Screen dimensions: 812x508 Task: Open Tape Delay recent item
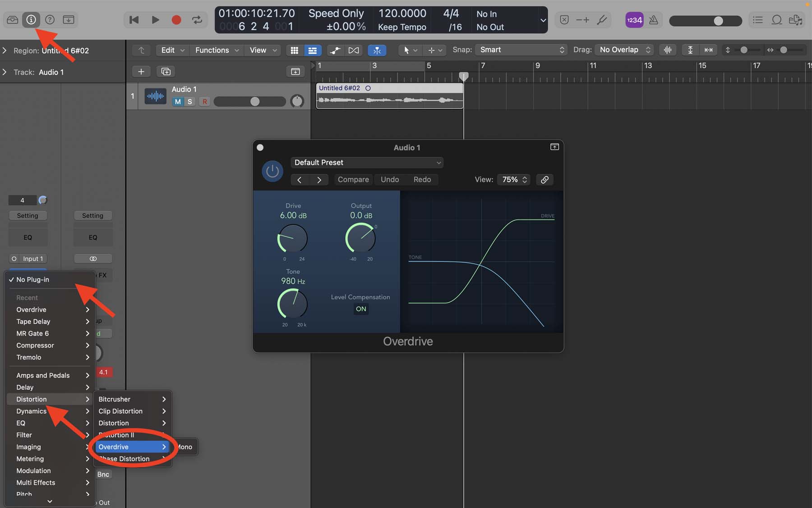pos(50,322)
